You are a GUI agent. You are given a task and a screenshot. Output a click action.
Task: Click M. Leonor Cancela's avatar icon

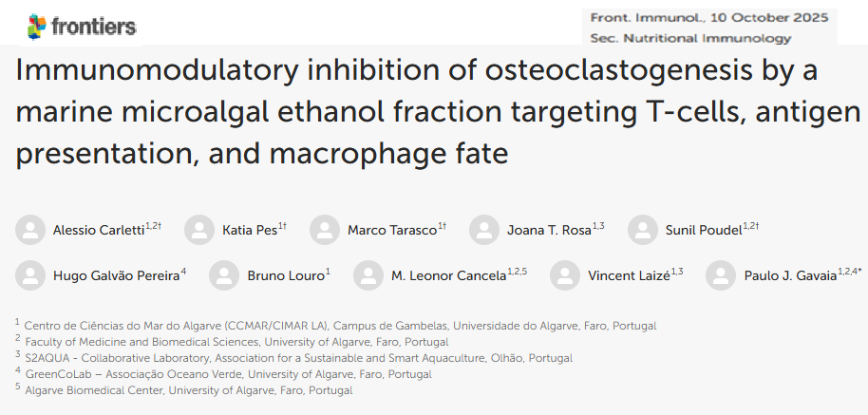(x=368, y=275)
